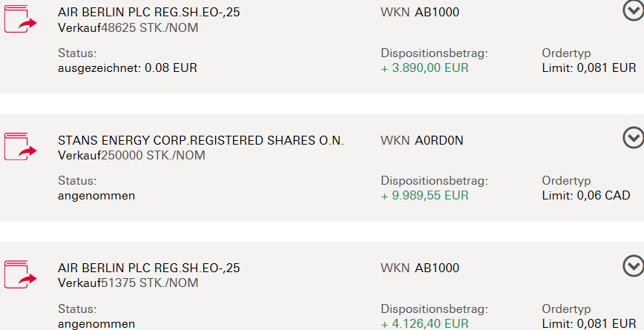Open the Air Berlin PLC title above Verkauf48625
This screenshot has width=644, height=330.
[148, 13]
